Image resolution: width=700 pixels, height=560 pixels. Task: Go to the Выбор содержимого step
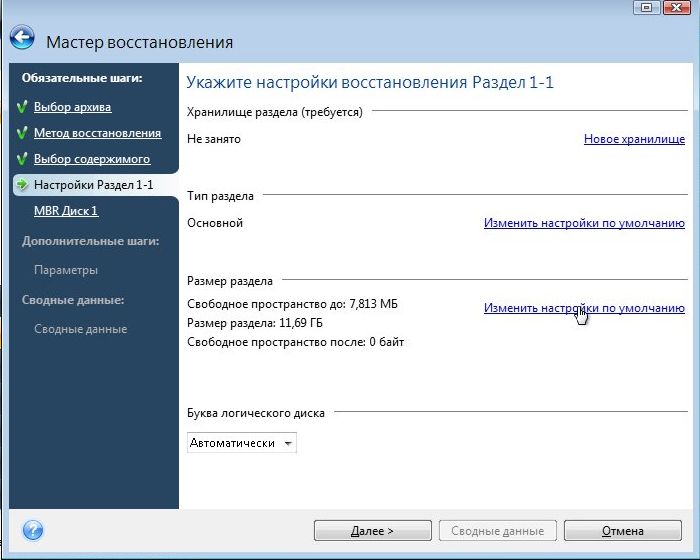[x=92, y=159]
